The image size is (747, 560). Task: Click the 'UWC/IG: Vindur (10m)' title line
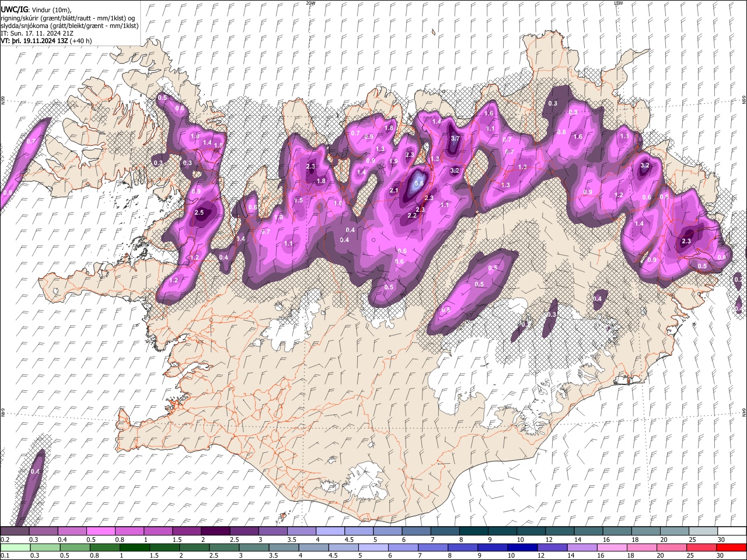tap(36, 10)
